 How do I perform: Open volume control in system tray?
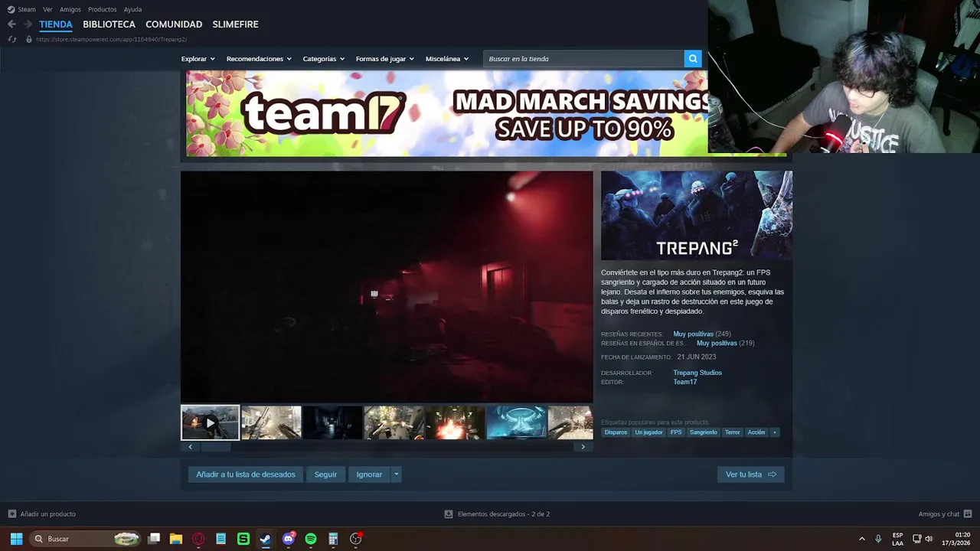929,539
